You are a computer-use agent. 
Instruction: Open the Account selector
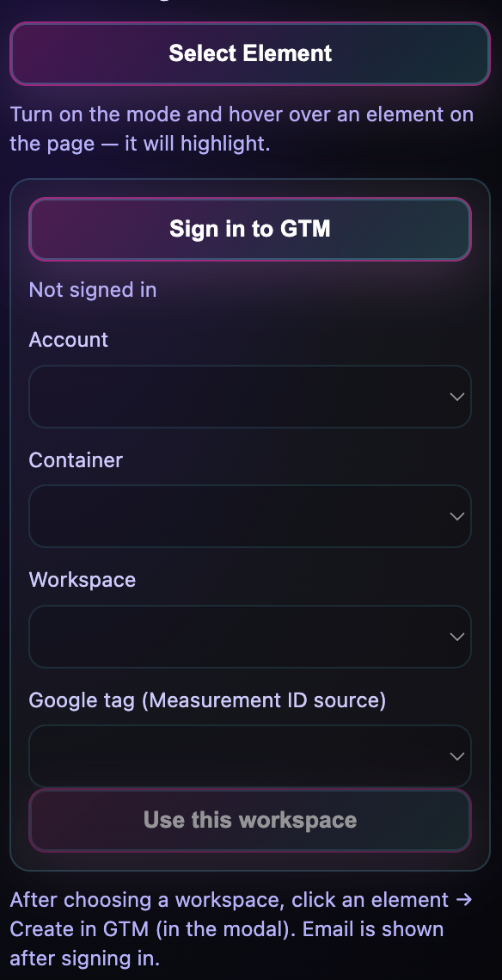[x=250, y=397]
